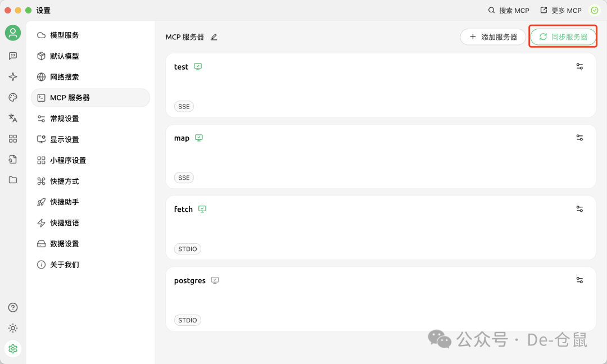Click the edit pencil next to MCP 服务器
Screen dimensions: 607x364
[214, 37]
